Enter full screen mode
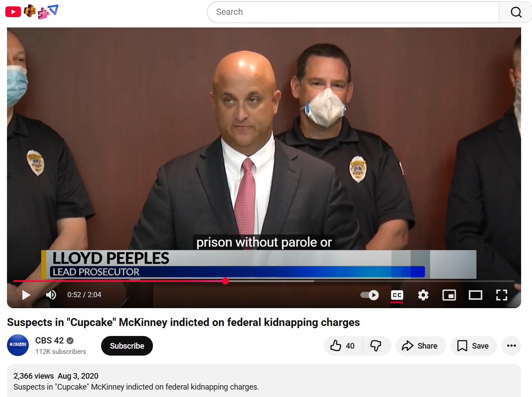 (502, 295)
